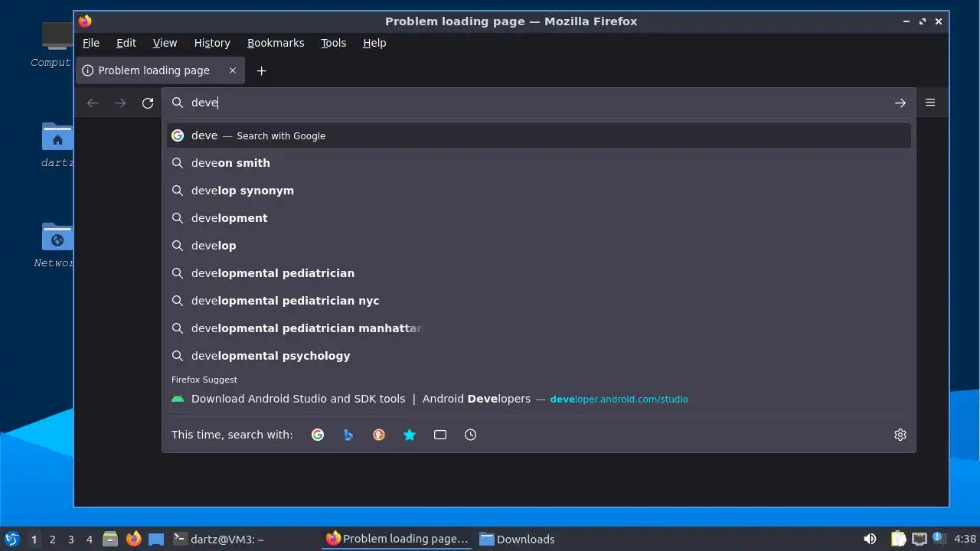Click the Back navigation arrow
The image size is (980, 551).
[93, 103]
